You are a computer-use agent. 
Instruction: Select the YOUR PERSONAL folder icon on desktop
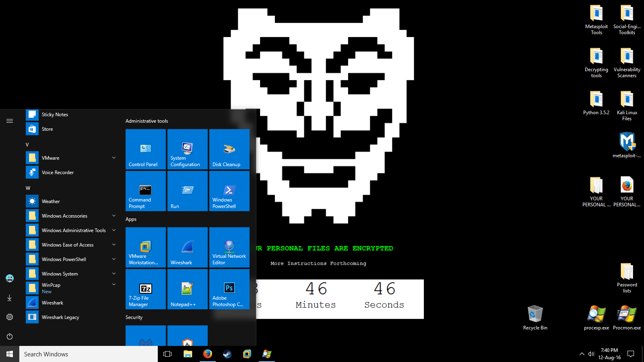[597, 192]
